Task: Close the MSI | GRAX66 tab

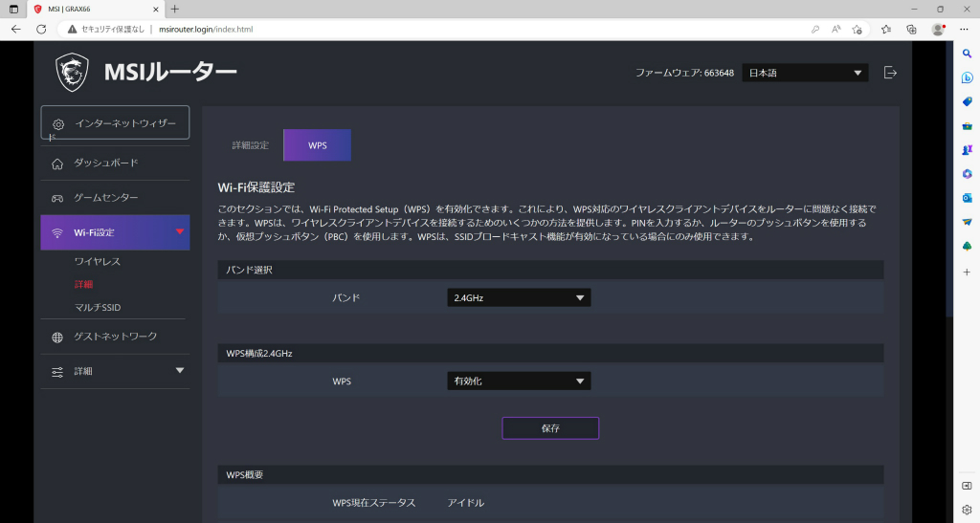Action: [156, 10]
